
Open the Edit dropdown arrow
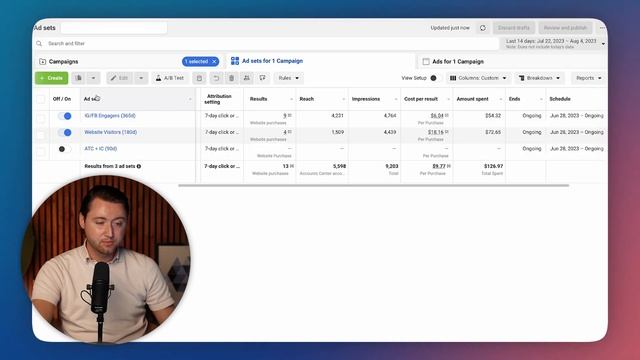click(x=141, y=78)
